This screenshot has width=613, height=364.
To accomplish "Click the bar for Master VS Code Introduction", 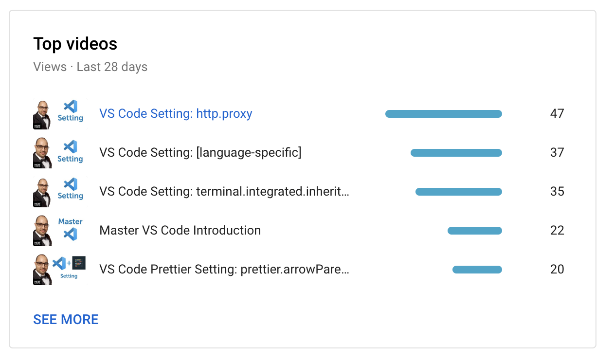I will (x=474, y=230).
